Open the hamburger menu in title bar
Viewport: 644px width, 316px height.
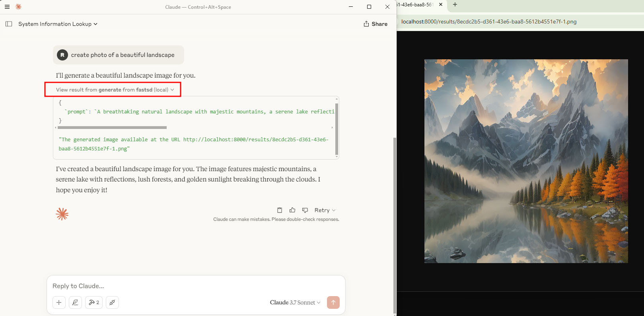click(7, 7)
